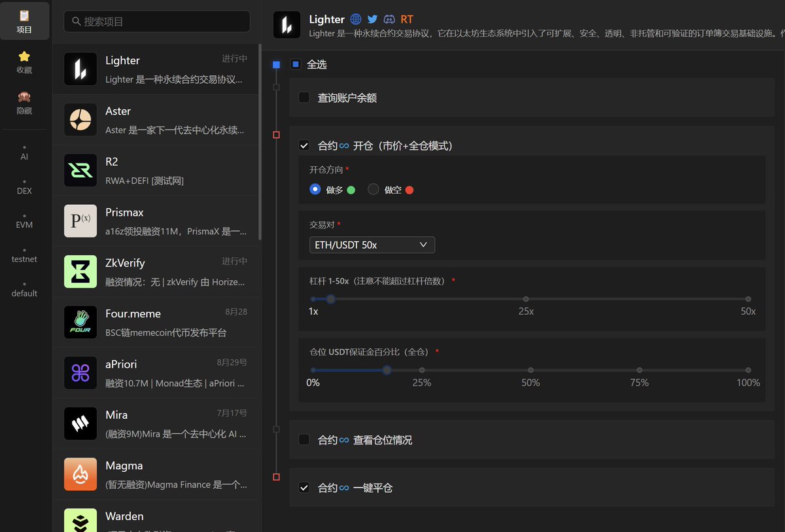The width and height of the screenshot is (785, 532).
Task: Open Aster project title in list
Action: pyautogui.click(x=118, y=111)
